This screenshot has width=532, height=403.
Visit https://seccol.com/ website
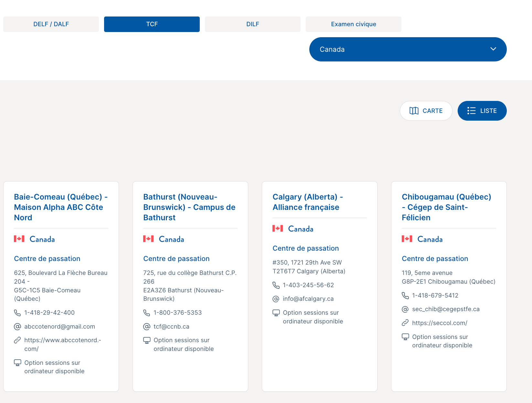pos(440,323)
